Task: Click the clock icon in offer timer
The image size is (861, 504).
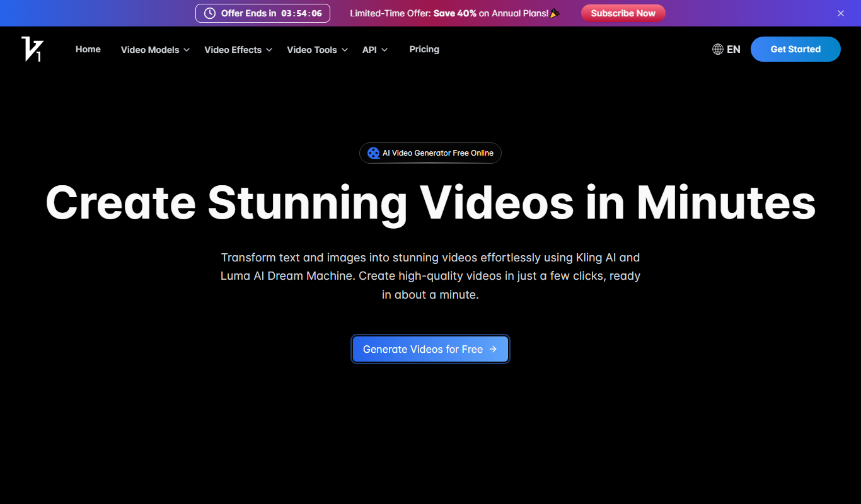Action: click(210, 13)
